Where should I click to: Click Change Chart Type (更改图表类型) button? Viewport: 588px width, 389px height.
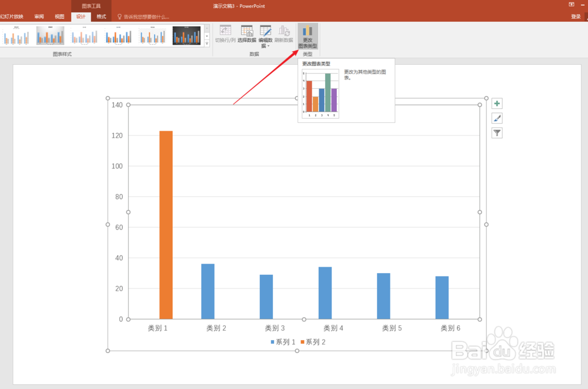pos(308,36)
